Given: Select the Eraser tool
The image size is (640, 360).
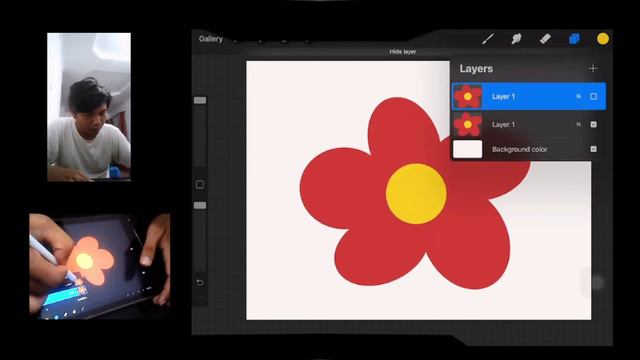Looking at the screenshot, I should (545, 39).
